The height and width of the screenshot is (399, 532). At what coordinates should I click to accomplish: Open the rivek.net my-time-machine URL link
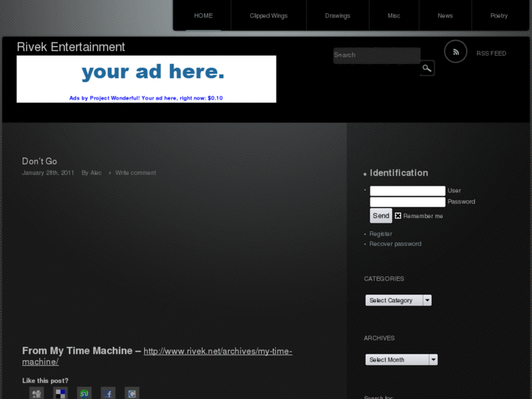pyautogui.click(x=157, y=357)
